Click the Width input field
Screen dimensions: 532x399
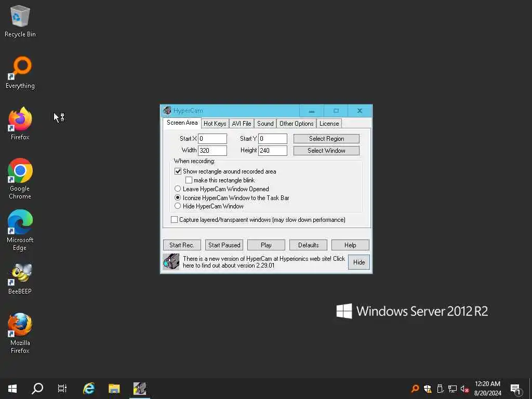pos(212,150)
